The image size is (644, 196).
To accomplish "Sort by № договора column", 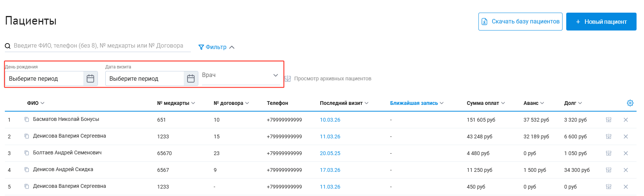I will coord(231,103).
